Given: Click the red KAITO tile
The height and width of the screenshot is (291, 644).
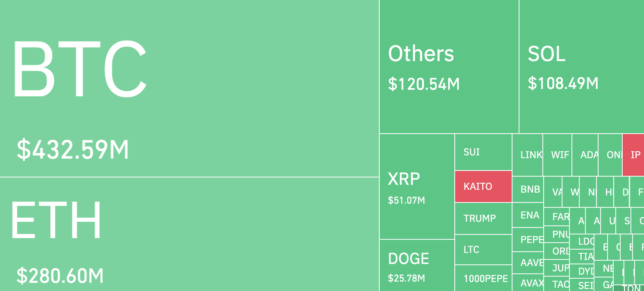Looking at the screenshot, I should click(483, 186).
